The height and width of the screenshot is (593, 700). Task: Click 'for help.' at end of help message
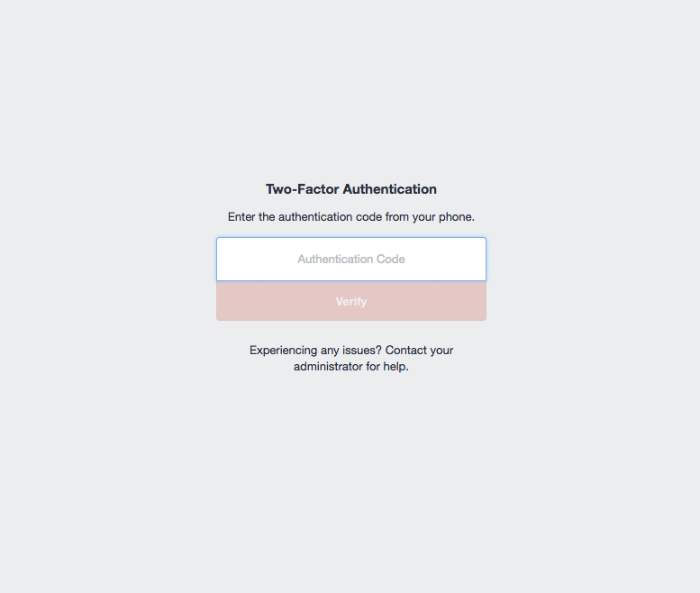point(387,367)
